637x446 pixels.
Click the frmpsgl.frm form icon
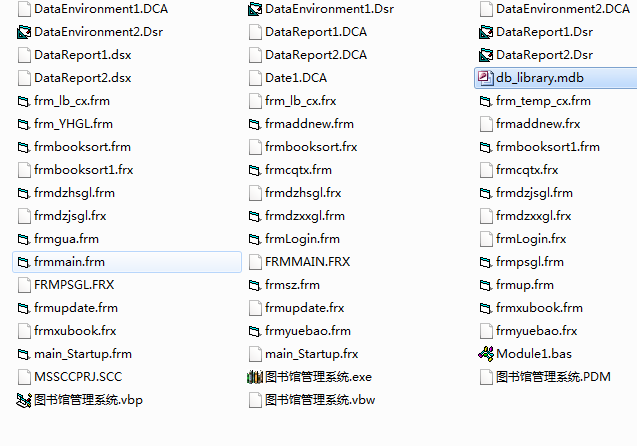pyautogui.click(x=486, y=262)
